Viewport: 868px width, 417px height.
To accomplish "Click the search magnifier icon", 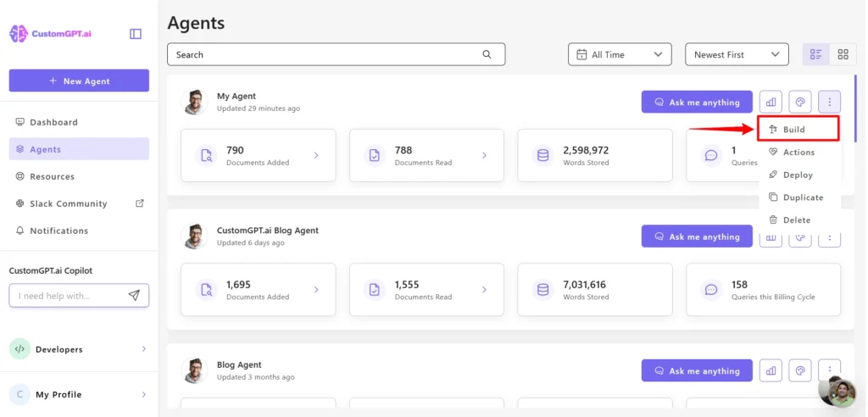I will (487, 54).
